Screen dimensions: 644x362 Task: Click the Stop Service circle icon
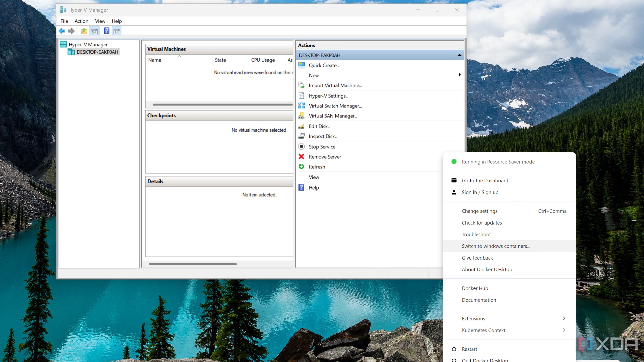click(302, 146)
